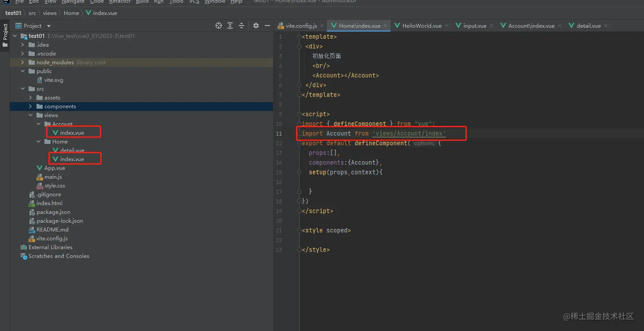Select index.vue under the Home folder

pos(72,159)
